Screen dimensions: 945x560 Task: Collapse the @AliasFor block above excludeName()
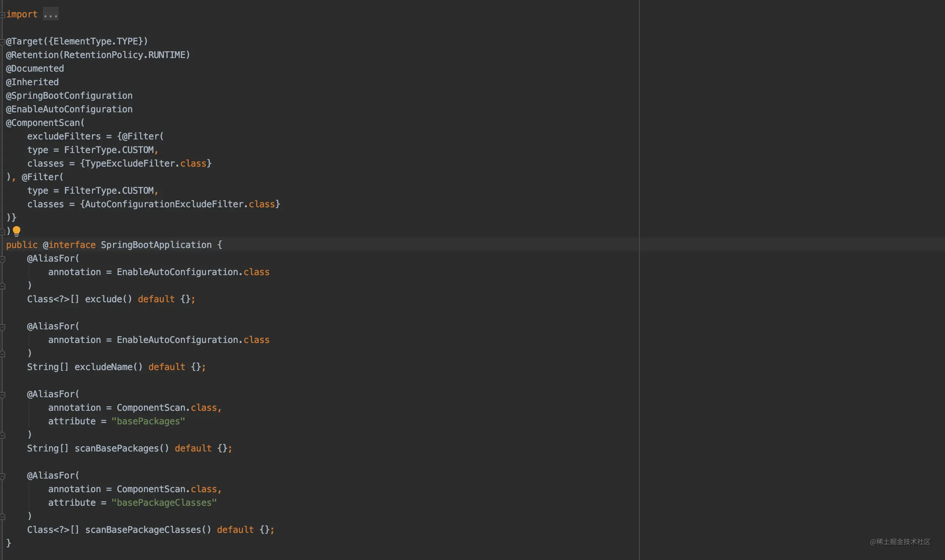coord(2,327)
